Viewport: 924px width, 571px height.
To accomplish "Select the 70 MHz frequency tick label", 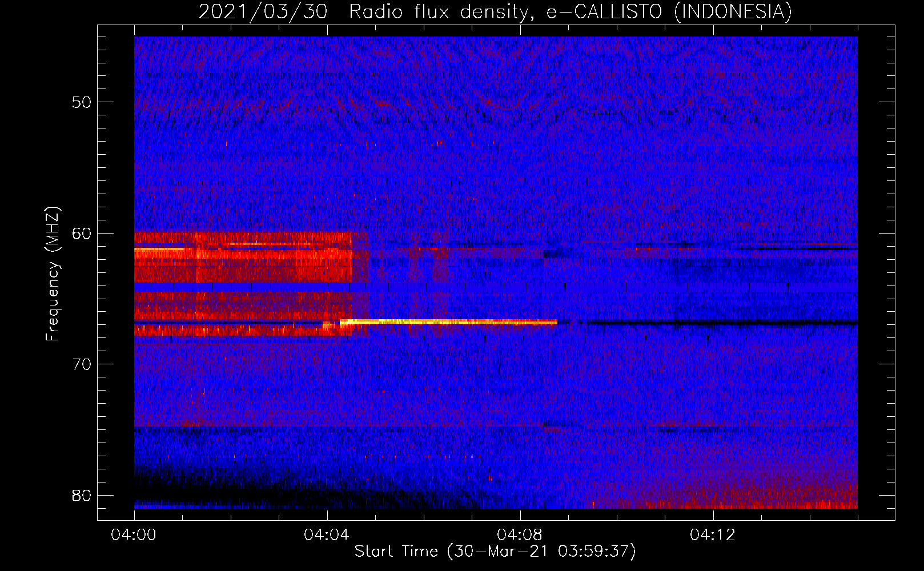I will pyautogui.click(x=82, y=364).
